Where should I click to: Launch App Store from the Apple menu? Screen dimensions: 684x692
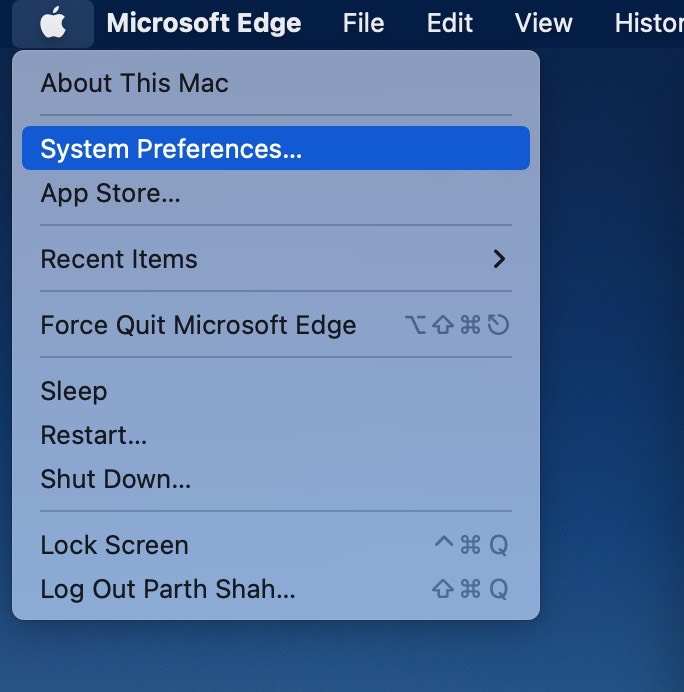(x=276, y=193)
